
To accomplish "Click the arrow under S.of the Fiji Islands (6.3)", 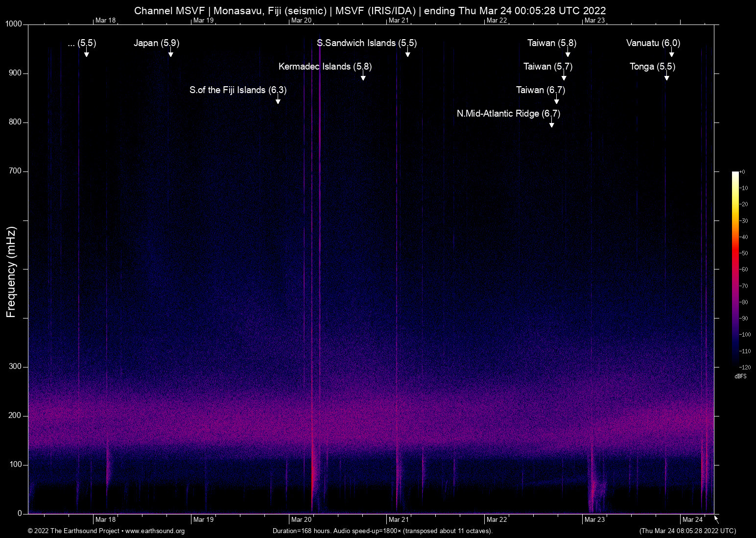I will tap(278, 100).
